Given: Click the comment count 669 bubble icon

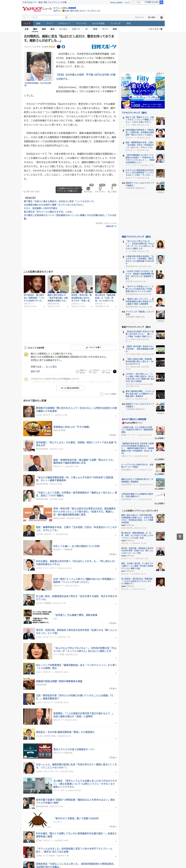Looking at the screenshot, I should click(45, 47).
